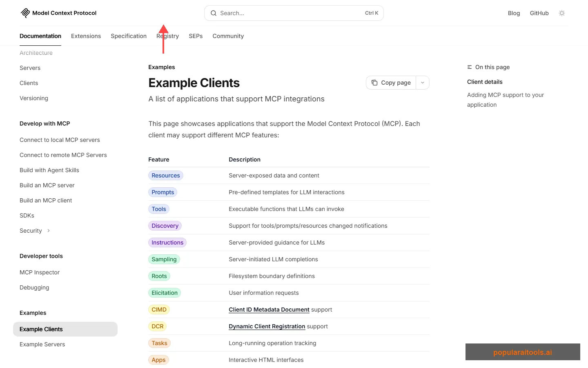The width and height of the screenshot is (588, 368).
Task: Open the Client ID Metadata Document link
Action: coord(269,310)
